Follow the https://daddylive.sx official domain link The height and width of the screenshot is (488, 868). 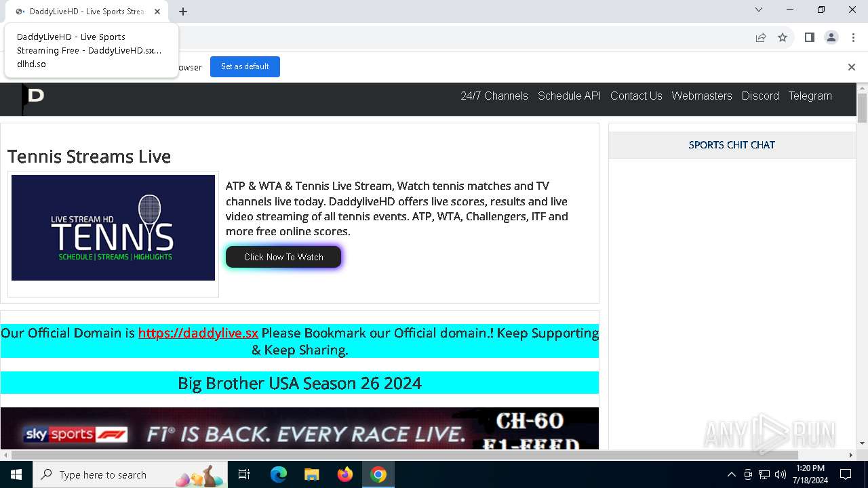[198, 333]
